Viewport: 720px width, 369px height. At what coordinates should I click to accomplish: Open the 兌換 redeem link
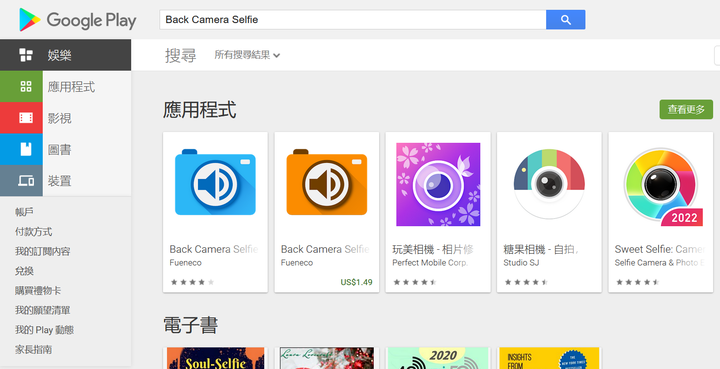(24, 271)
